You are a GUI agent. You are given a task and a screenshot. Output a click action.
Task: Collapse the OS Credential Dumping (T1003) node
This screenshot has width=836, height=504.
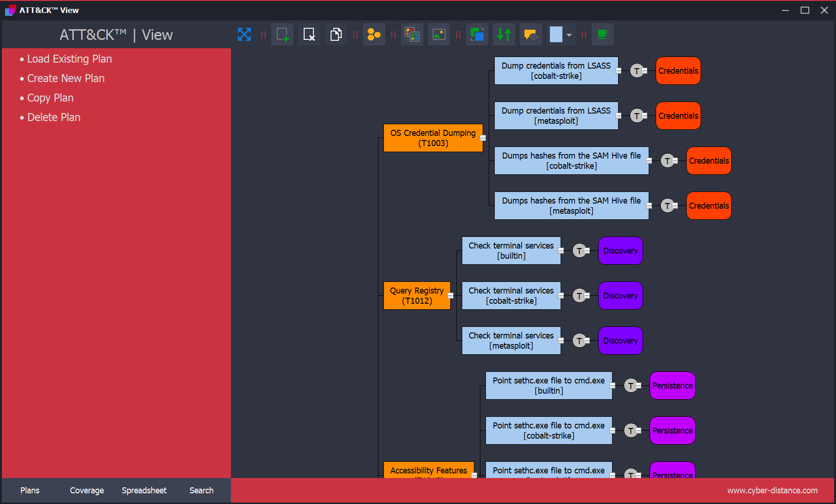[x=483, y=138]
